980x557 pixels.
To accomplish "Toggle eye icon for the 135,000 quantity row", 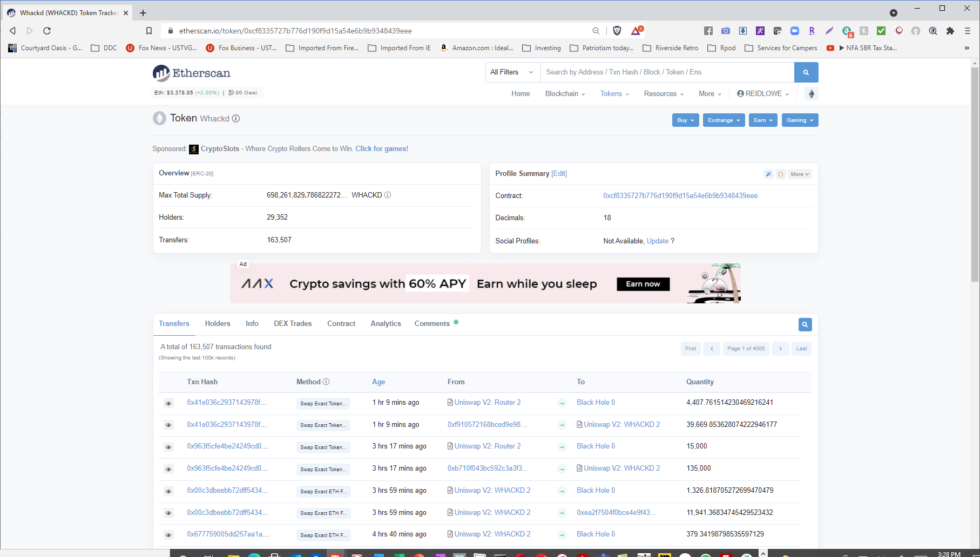I will click(168, 470).
